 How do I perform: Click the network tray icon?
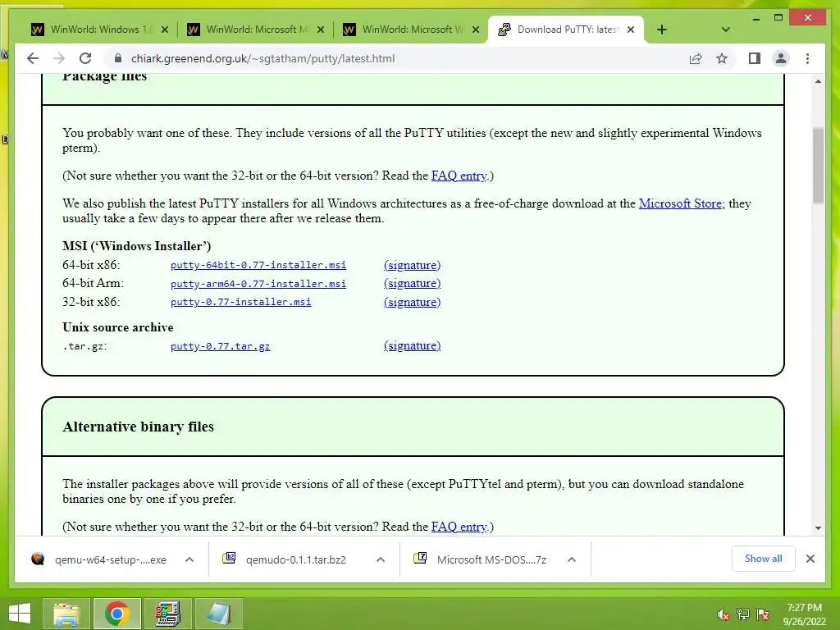coord(743,614)
